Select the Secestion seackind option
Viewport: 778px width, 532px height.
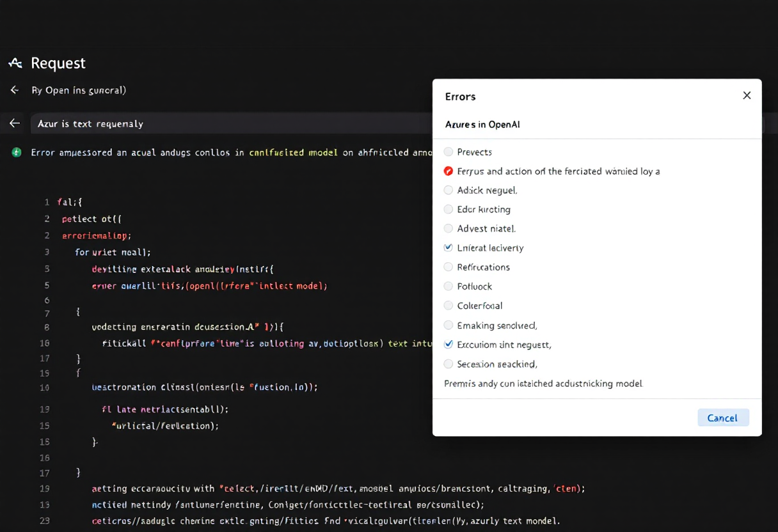(449, 364)
